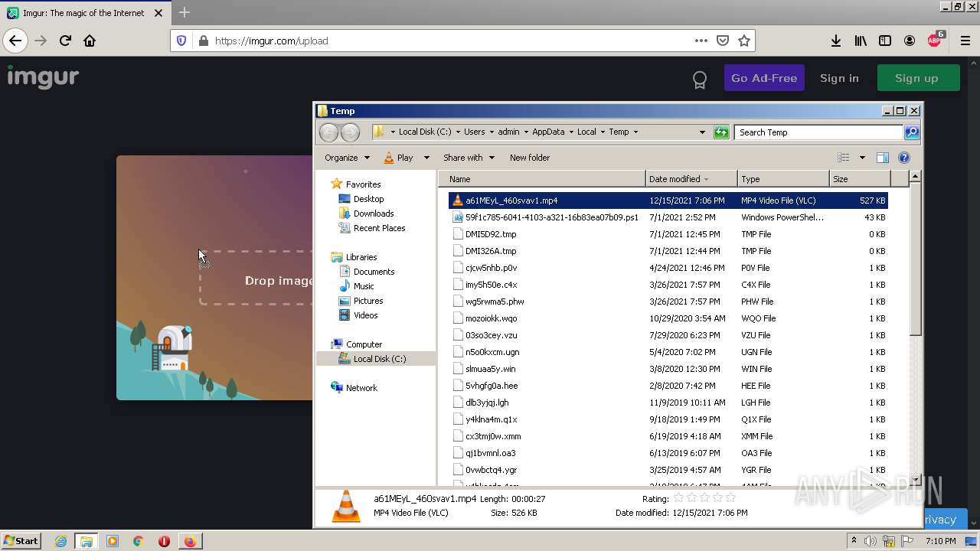Open Pictures library
This screenshot has width=980, height=551.
pyautogui.click(x=367, y=301)
